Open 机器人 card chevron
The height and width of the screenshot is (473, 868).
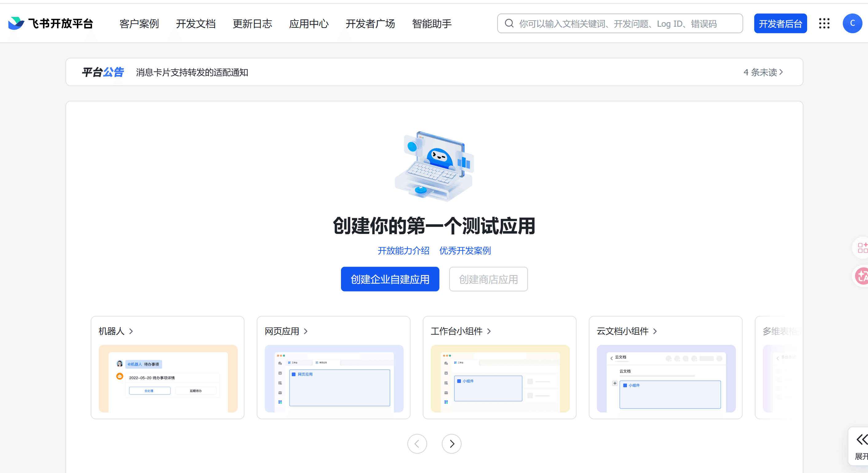131,331
